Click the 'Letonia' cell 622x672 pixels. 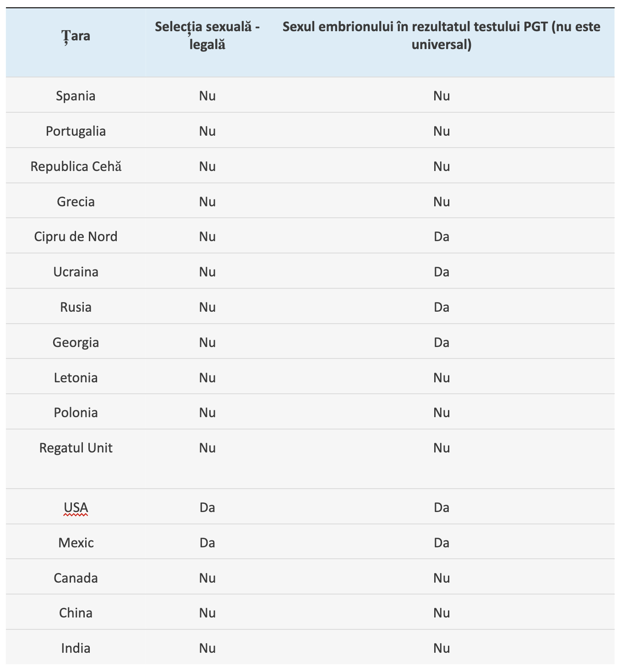pyautogui.click(x=76, y=378)
